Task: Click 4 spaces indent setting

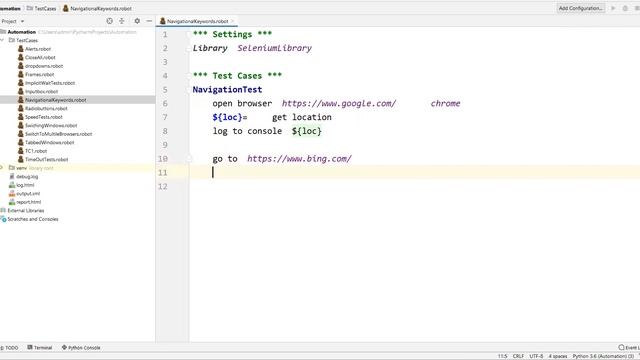Action: (x=558, y=356)
